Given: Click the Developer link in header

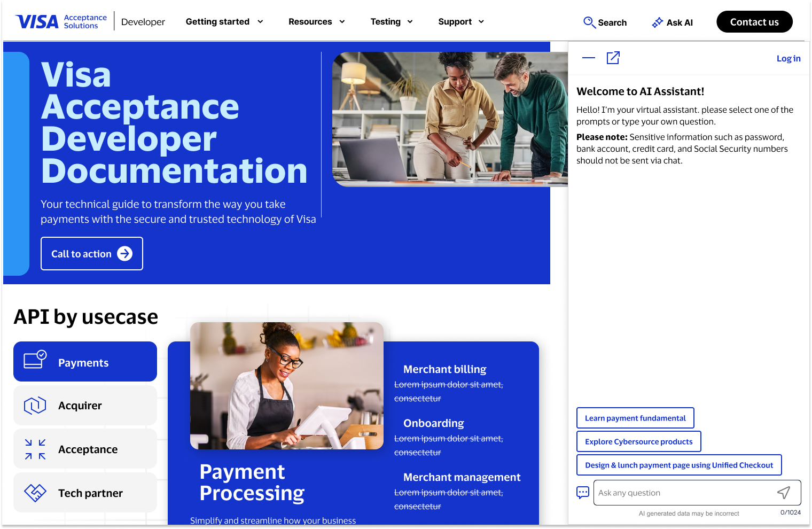Looking at the screenshot, I should click(x=143, y=22).
